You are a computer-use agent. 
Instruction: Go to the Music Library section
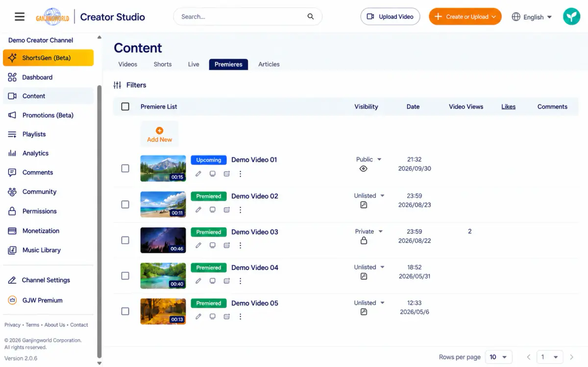tap(48, 250)
